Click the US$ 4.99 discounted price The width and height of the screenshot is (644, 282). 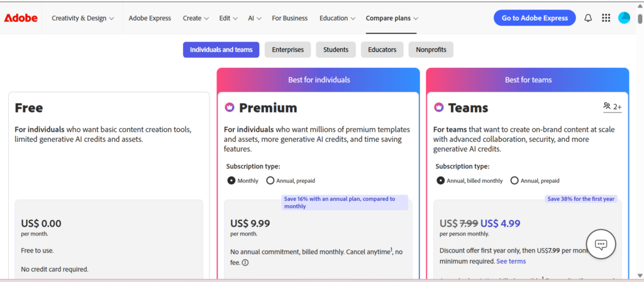pyautogui.click(x=500, y=224)
